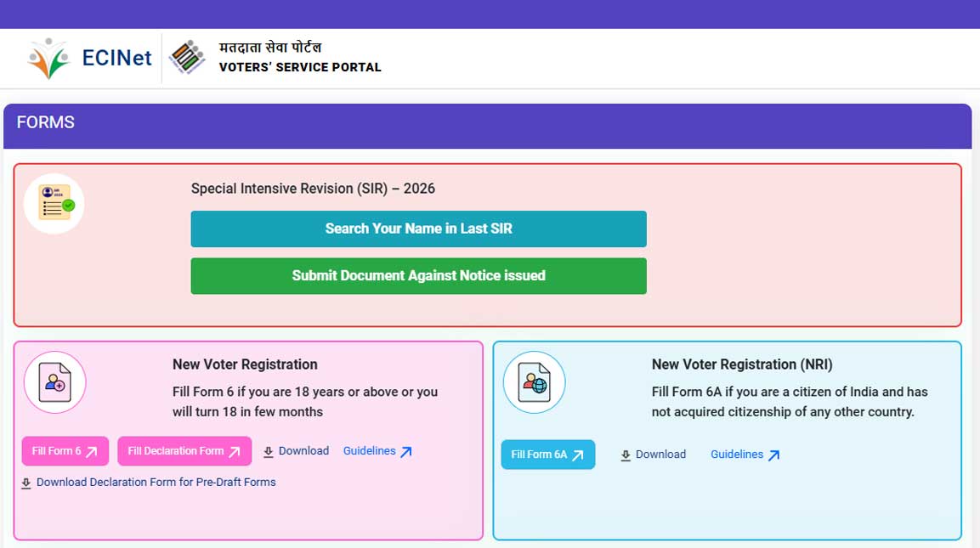980x548 pixels.
Task: Click the download icon beside Form 6 Download
Action: click(x=269, y=451)
